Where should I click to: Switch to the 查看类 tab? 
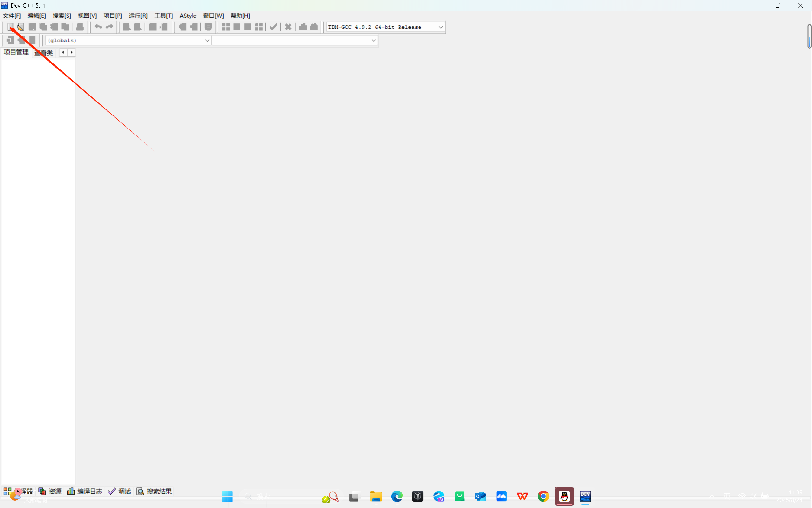point(44,53)
